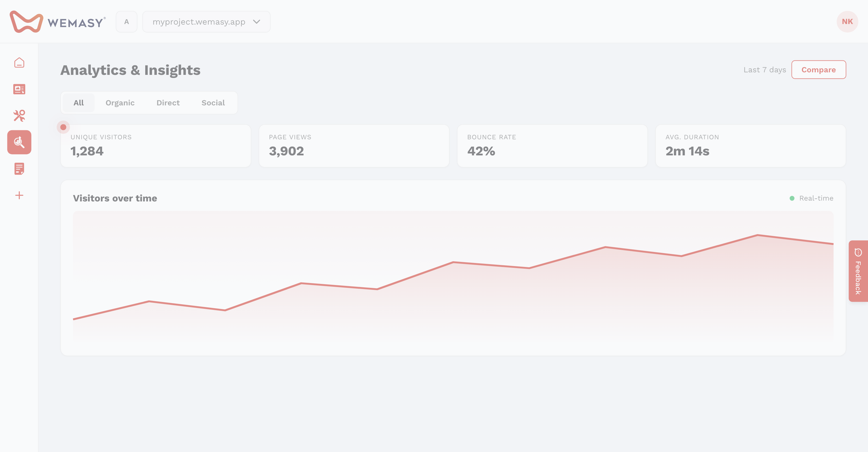This screenshot has width=868, height=452.
Task: Open the notes document icon in sidebar
Action: click(19, 169)
